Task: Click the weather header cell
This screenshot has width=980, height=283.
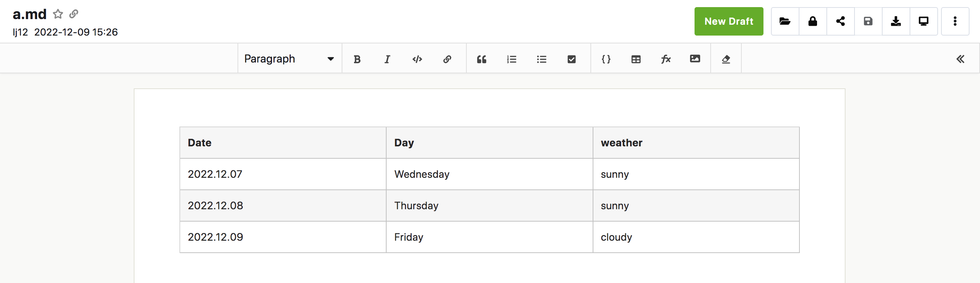Action: (x=696, y=143)
